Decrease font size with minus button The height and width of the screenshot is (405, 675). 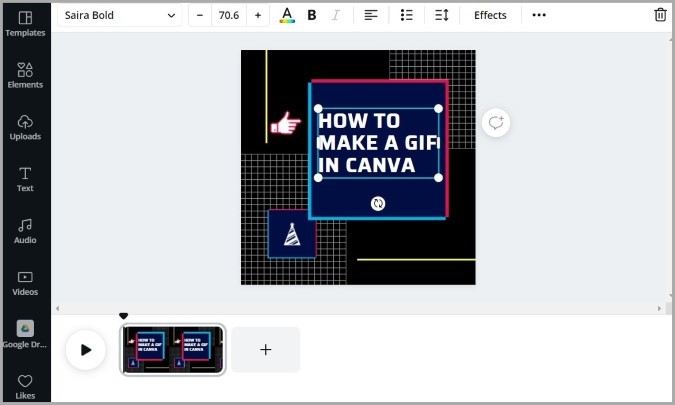pos(200,15)
